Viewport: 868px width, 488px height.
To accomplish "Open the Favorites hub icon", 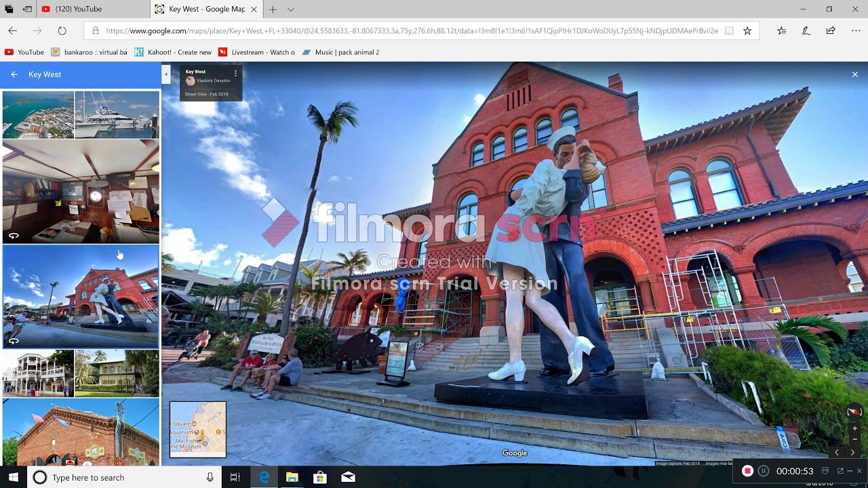I will (782, 30).
